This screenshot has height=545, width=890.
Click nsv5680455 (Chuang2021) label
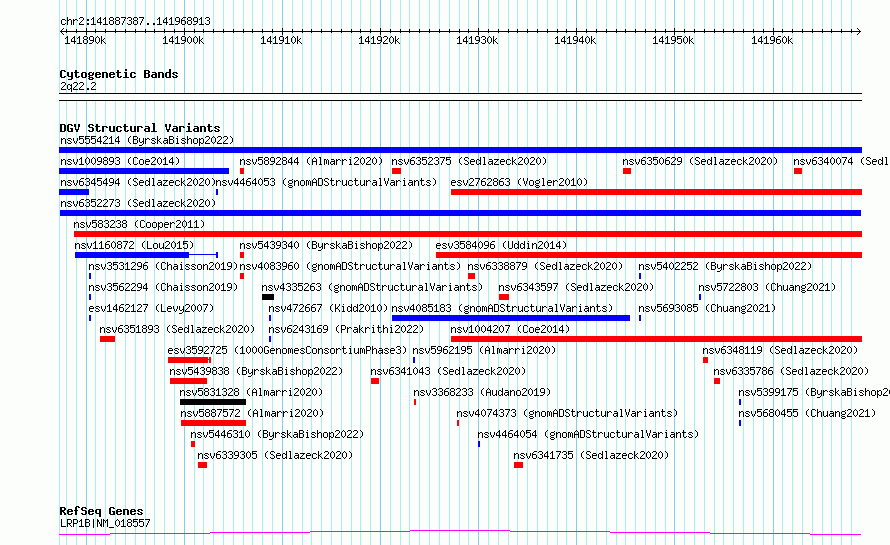pos(807,413)
